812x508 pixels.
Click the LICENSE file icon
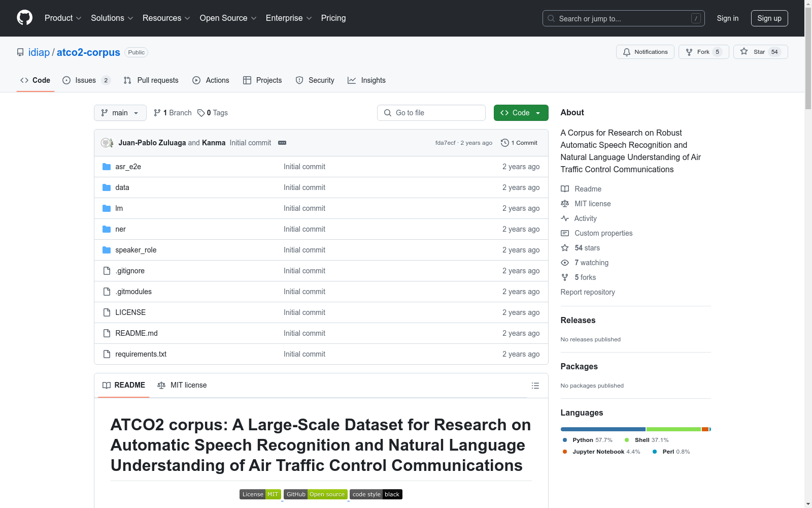coord(107,312)
